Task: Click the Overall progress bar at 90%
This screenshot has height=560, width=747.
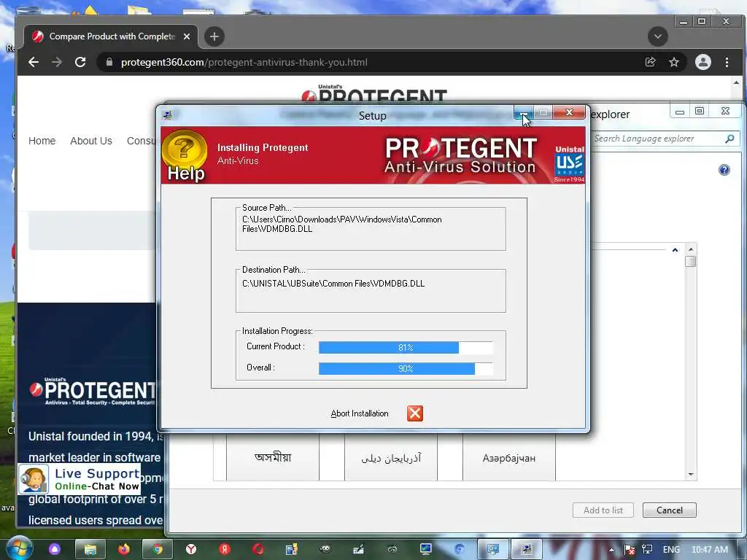Action: 406,368
